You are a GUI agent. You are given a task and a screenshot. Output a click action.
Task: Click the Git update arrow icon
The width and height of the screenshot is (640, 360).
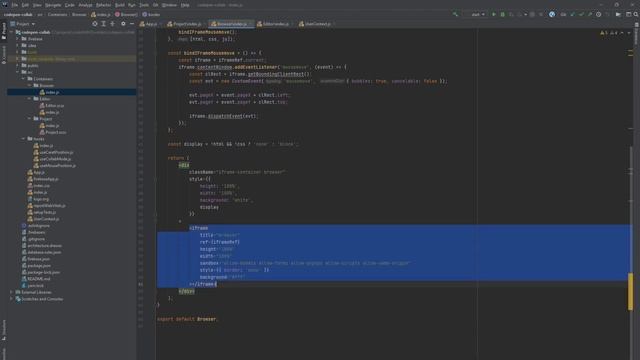[x=572, y=14]
